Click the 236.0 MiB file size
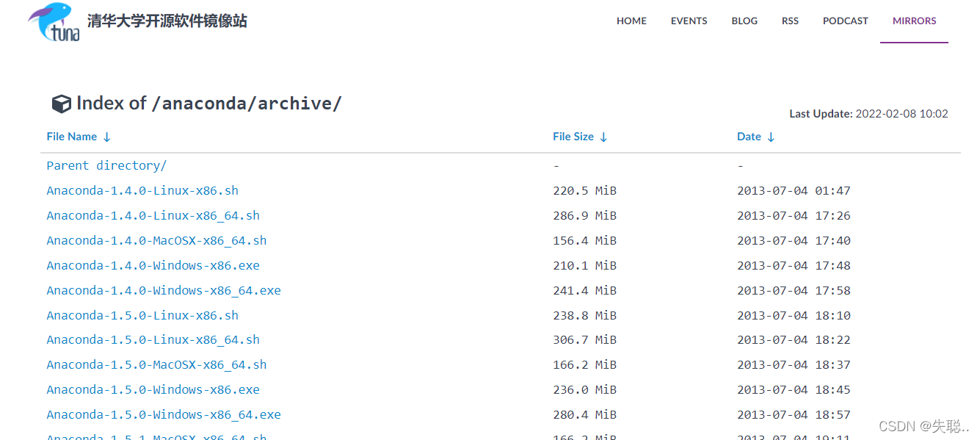The height and width of the screenshot is (440, 980). [584, 389]
